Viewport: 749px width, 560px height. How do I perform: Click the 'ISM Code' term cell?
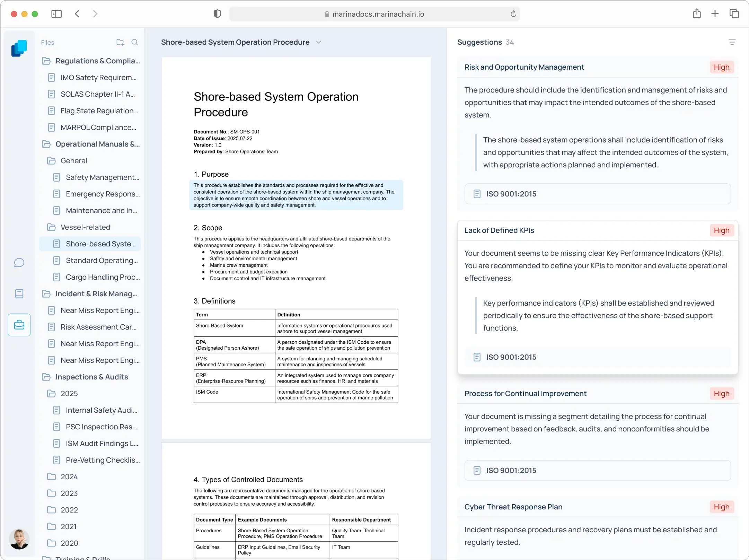234,395
